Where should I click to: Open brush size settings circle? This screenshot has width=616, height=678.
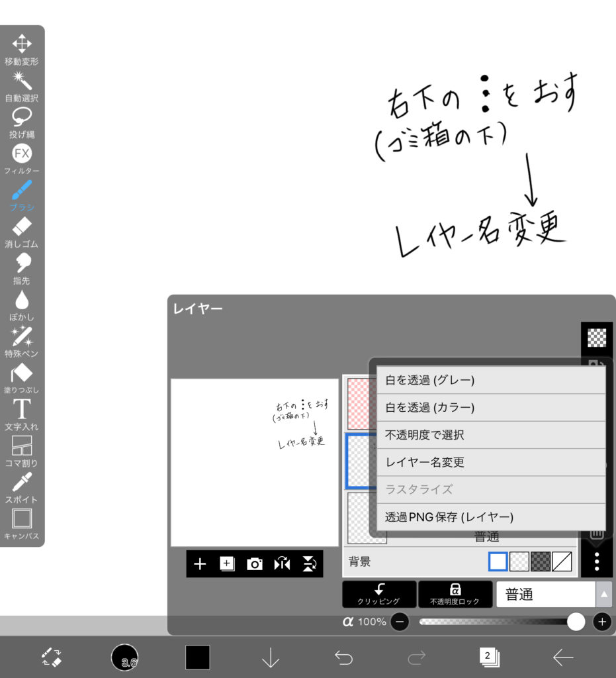(x=124, y=657)
